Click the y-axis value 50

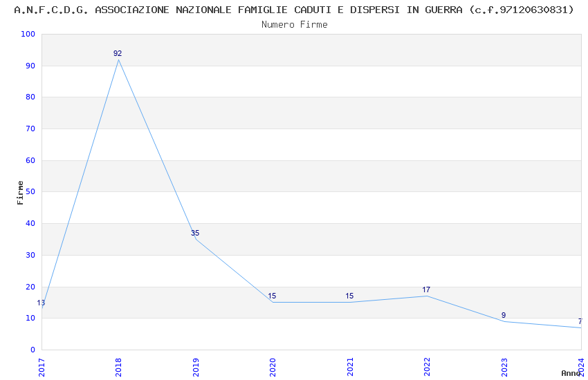tap(30, 191)
